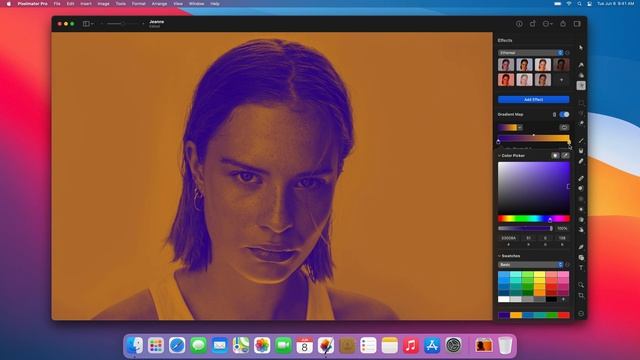Image resolution: width=640 pixels, height=360 pixels.
Task: Open Music app from the Dock
Action: pyautogui.click(x=411, y=345)
